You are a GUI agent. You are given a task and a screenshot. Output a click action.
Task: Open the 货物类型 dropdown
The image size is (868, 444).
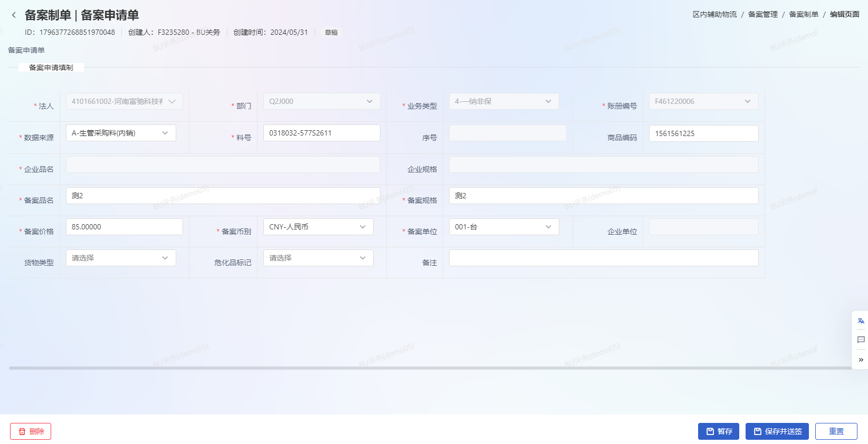click(x=121, y=258)
